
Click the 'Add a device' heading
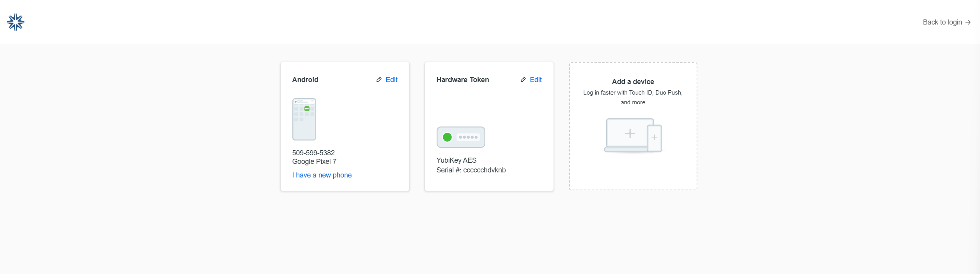tap(633, 82)
